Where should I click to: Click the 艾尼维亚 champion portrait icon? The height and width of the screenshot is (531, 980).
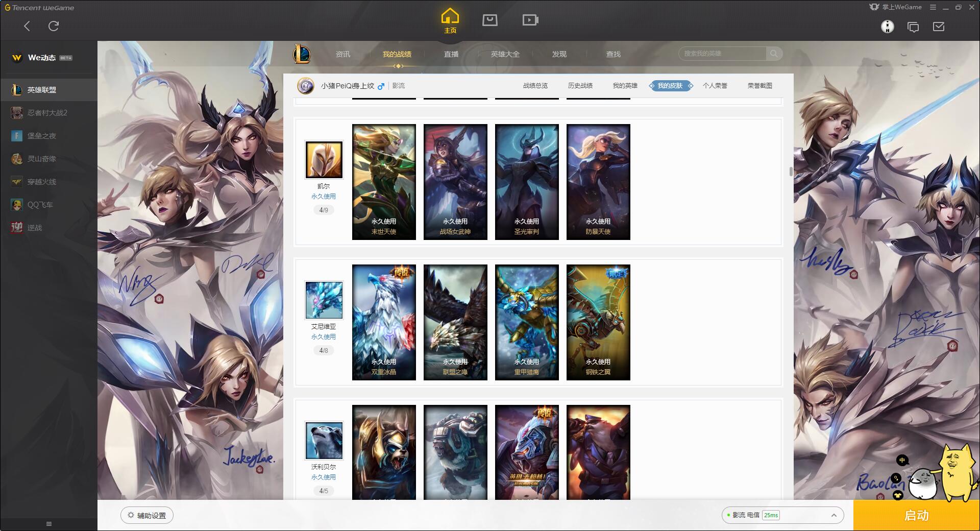tap(324, 300)
